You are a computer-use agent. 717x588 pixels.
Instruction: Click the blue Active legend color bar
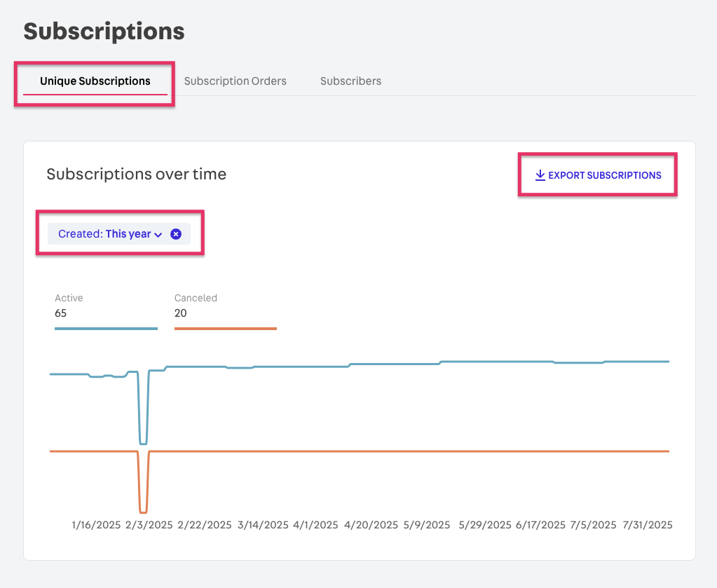106,328
